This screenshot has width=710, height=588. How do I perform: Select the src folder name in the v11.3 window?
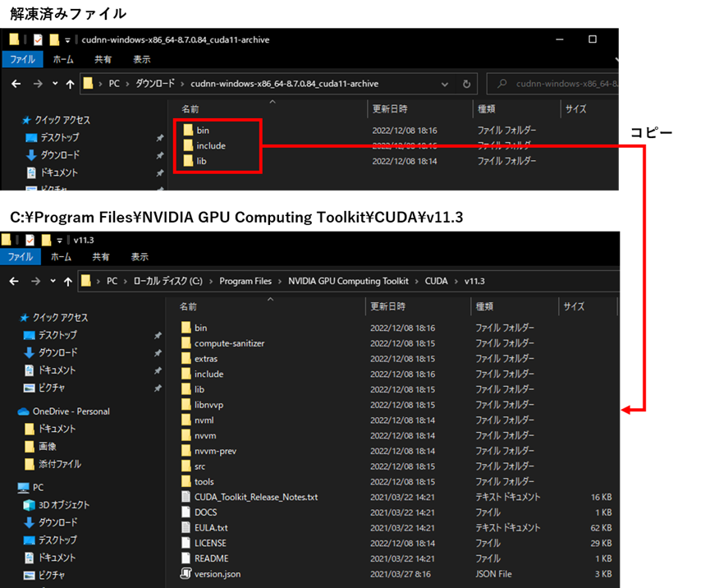(x=199, y=466)
